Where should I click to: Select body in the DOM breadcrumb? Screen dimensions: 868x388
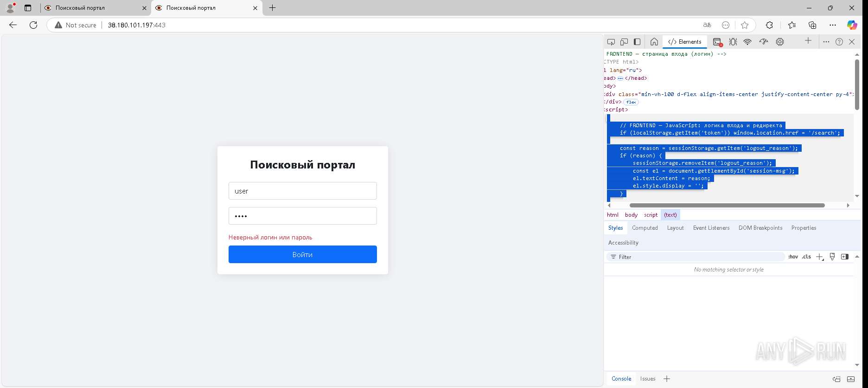(631, 215)
